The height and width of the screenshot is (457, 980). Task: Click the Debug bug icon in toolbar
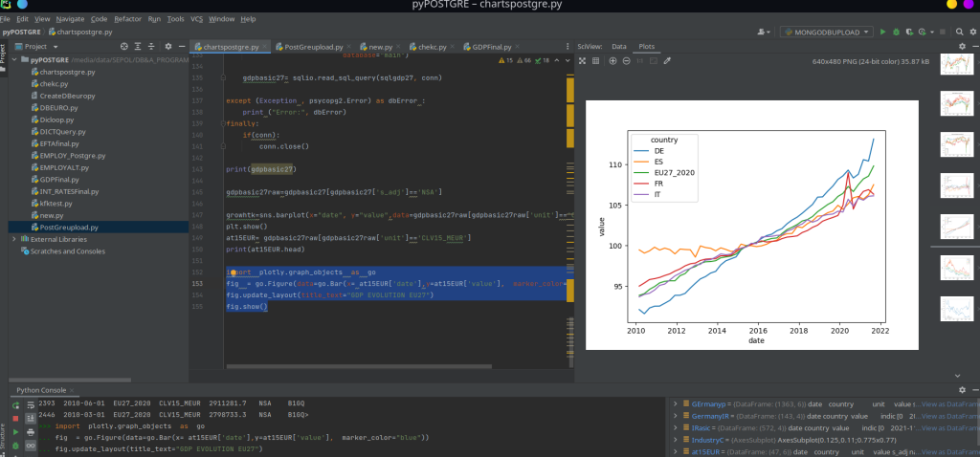click(895, 32)
